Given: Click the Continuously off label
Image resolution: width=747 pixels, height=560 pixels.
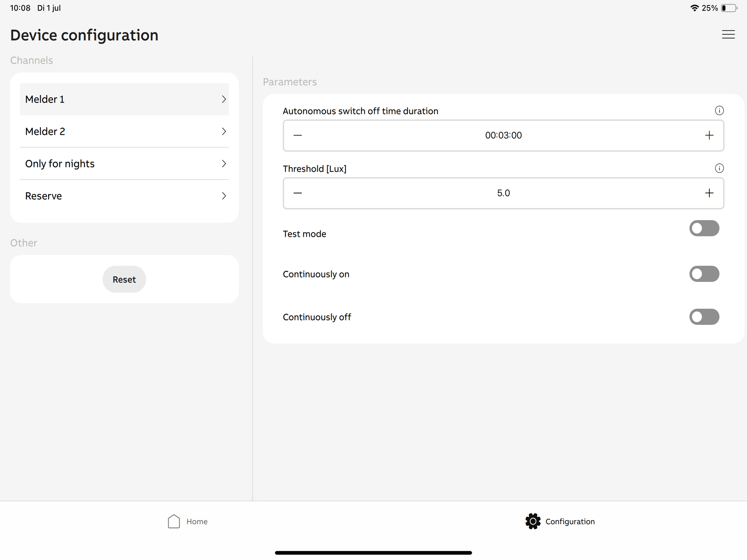Looking at the screenshot, I should click(x=317, y=317).
